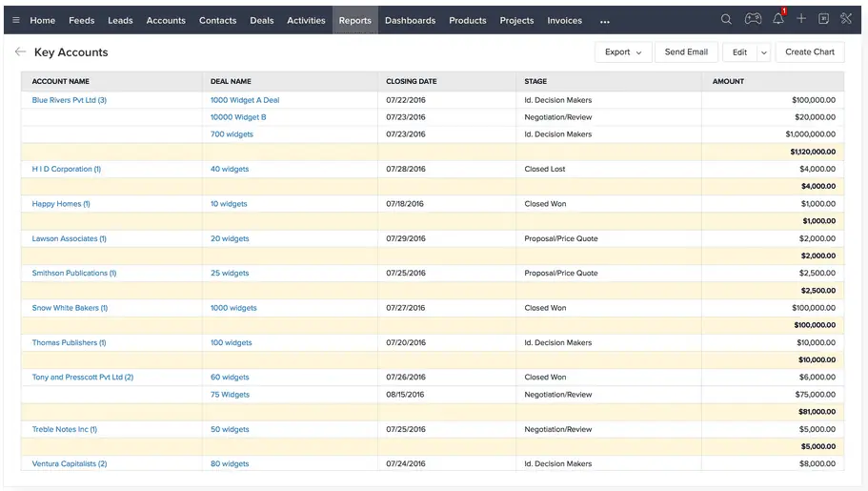Image resolution: width=868 pixels, height=491 pixels.
Task: Open the Invoices tab
Action: coord(564,20)
